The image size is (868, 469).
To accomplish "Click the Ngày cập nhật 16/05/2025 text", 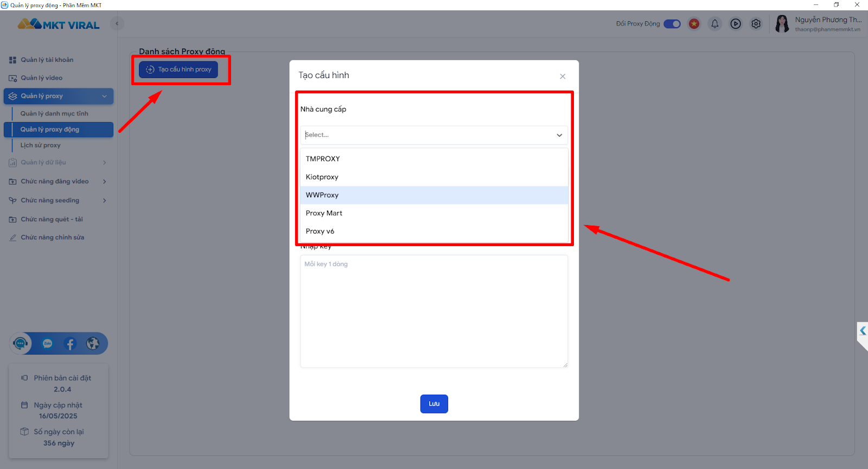I will point(58,411).
